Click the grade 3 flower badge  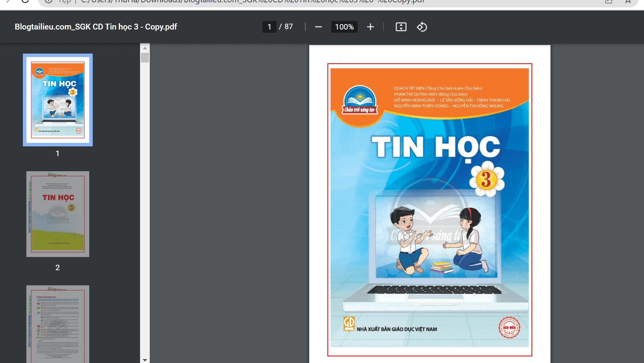click(x=487, y=179)
